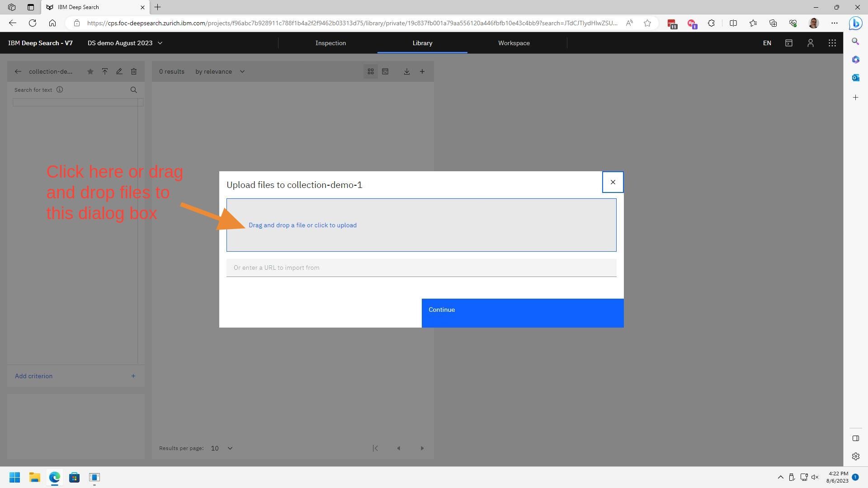868x488 pixels.
Task: Open taskbar clock showing 4:22 PM
Action: click(838, 477)
